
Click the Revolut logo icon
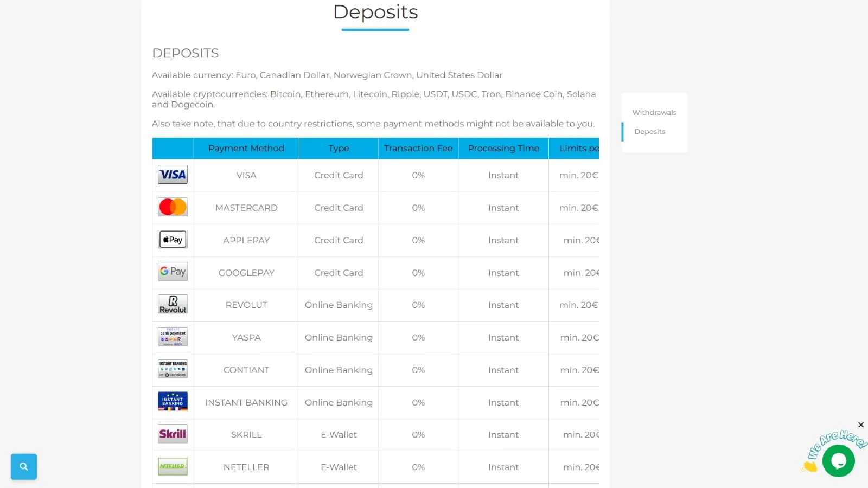173,304
